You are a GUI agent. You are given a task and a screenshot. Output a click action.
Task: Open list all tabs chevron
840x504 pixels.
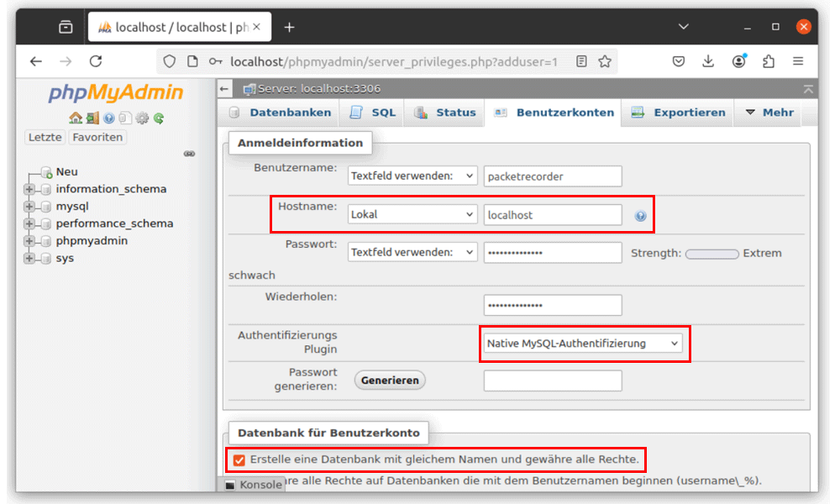click(684, 26)
